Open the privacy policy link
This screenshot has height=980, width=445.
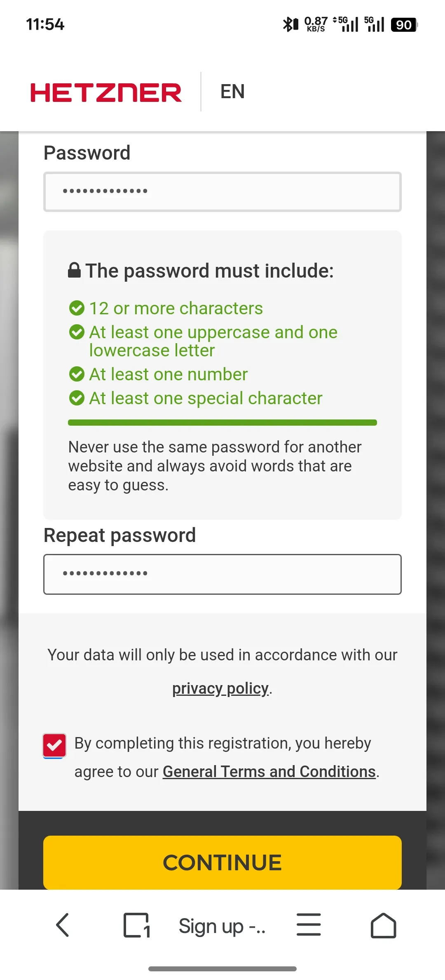click(x=220, y=688)
